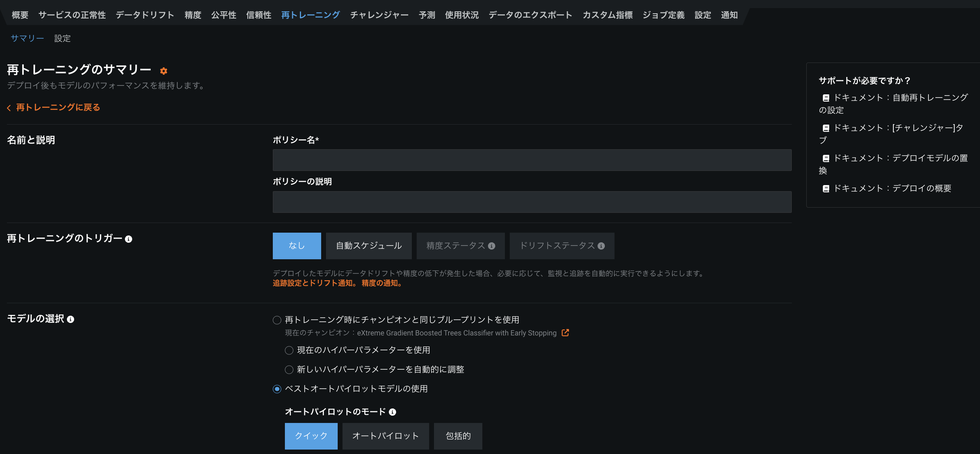The width and height of the screenshot is (980, 454).
Task: Click info icon next to モデルの選択
Action: coord(71,319)
